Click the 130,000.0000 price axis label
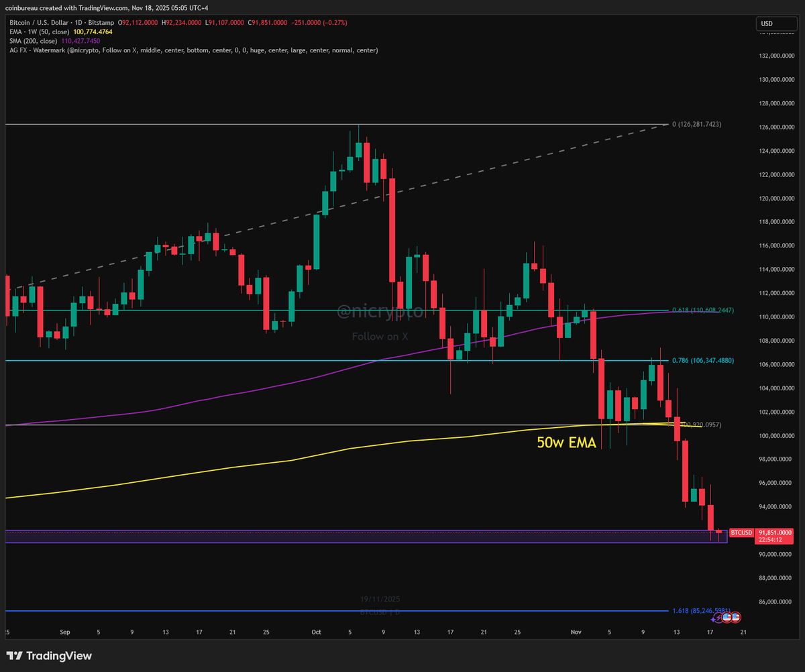 pyautogui.click(x=777, y=80)
